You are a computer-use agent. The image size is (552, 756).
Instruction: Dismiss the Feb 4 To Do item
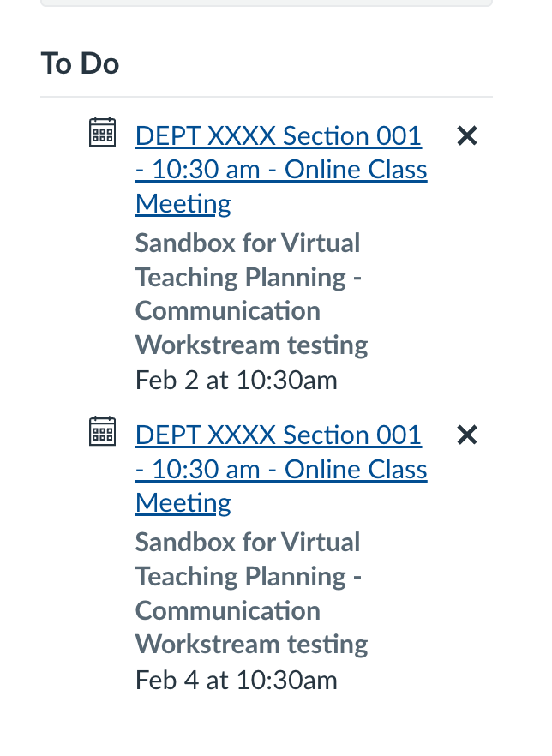click(x=467, y=435)
